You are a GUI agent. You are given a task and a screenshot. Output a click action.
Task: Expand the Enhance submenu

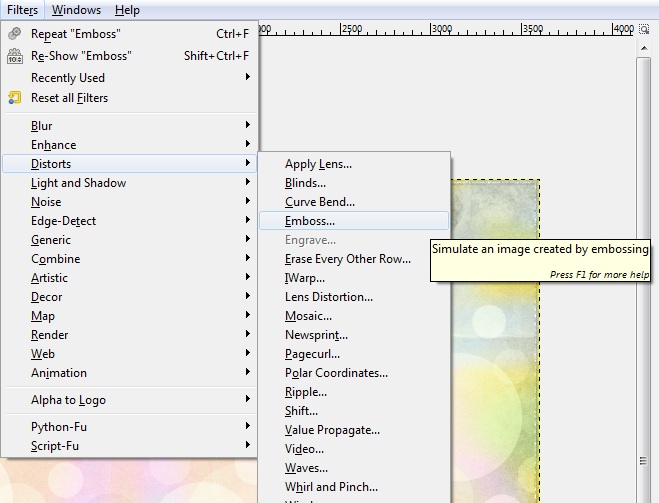click(129, 145)
